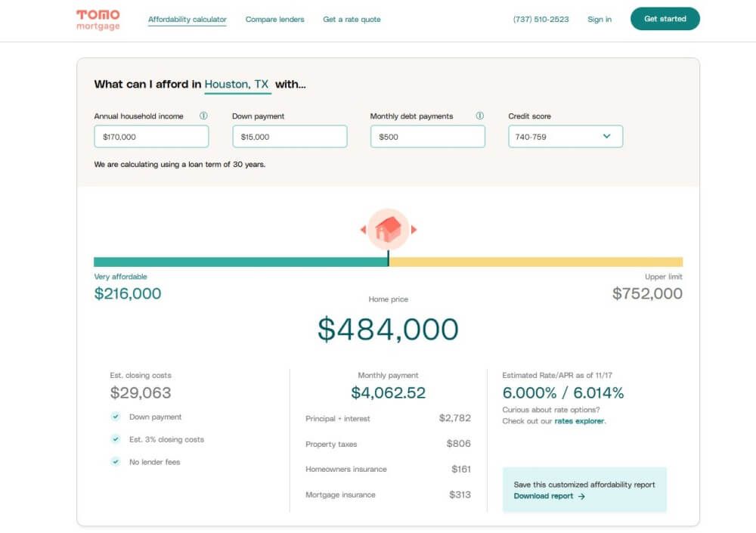Click the monthly debt payments info icon
Screen dimensions: 756x533
[x=479, y=116]
